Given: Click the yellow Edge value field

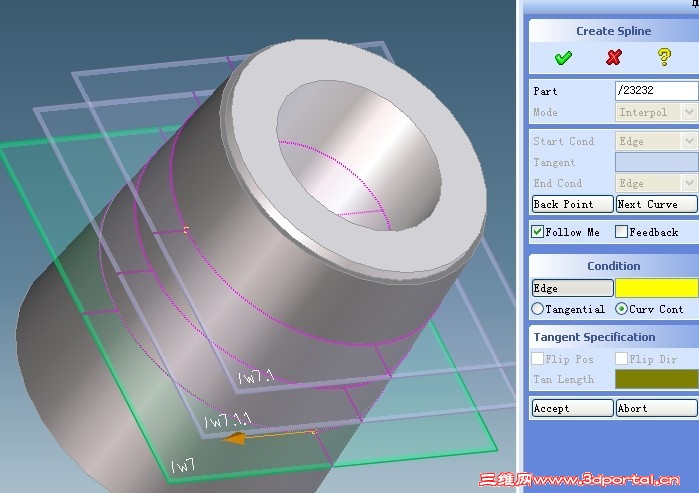Looking at the screenshot, I should pos(657,288).
